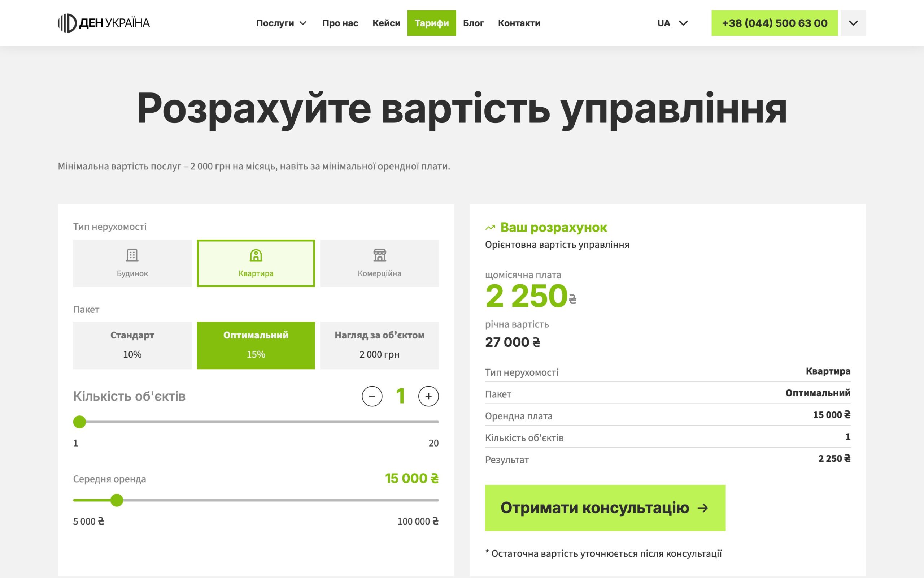Click the 2 250 monthly fee amount
This screenshot has width=924, height=578.
(526, 296)
